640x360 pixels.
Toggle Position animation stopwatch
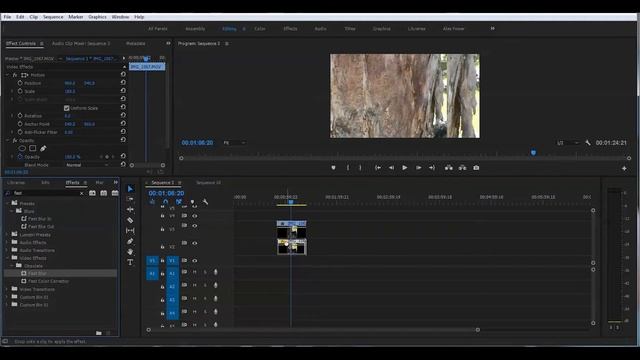(20, 83)
